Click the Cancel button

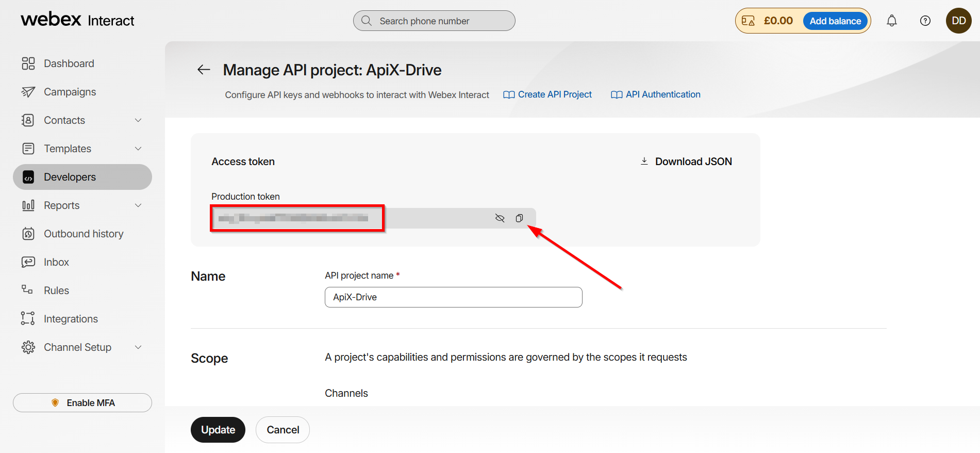283,430
